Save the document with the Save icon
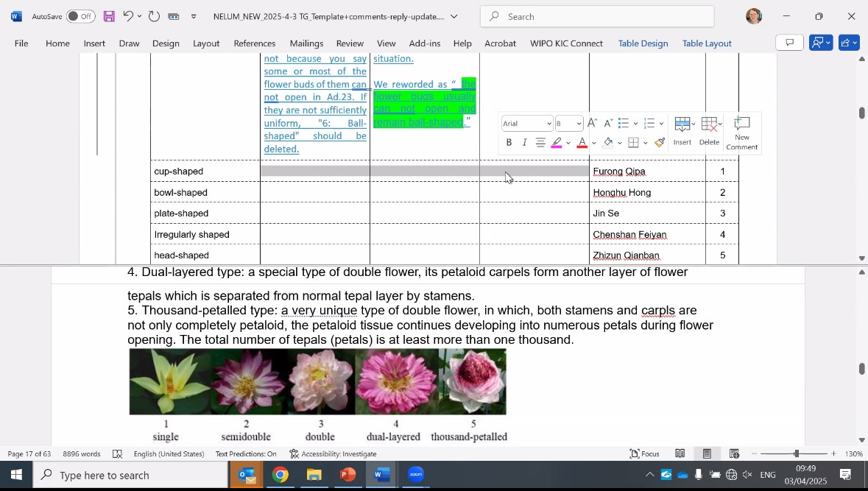Viewport: 868px width, 491px height. (109, 16)
